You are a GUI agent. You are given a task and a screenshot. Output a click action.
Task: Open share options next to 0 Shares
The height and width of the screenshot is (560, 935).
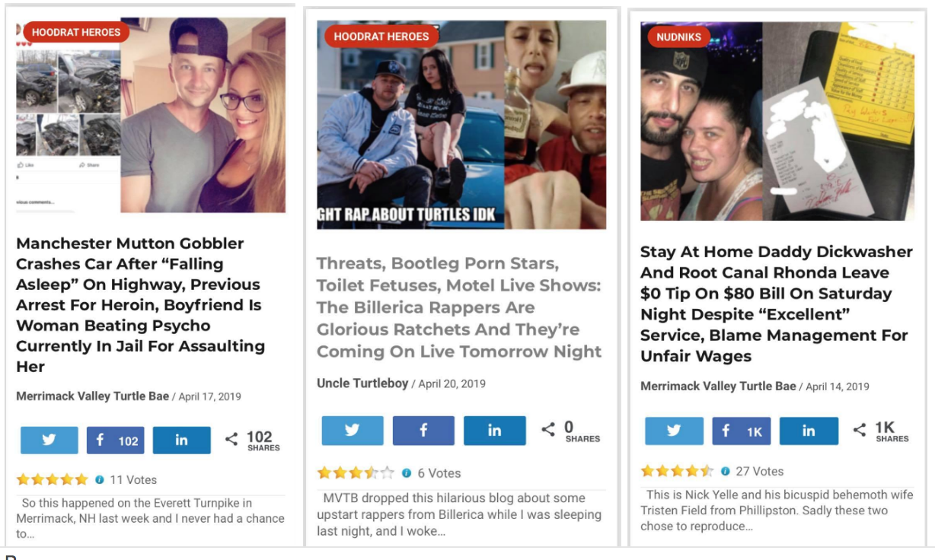(x=548, y=430)
